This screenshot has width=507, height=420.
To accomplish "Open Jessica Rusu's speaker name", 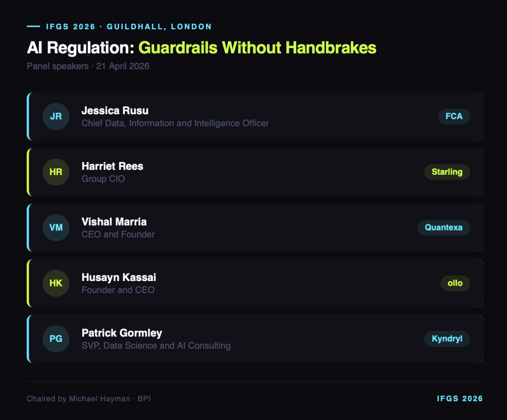I will [115, 110].
